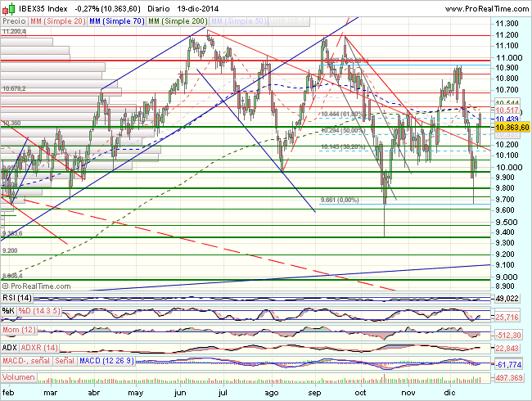Click the oct month on time axis
This screenshot has width=532, height=401.
click(360, 393)
